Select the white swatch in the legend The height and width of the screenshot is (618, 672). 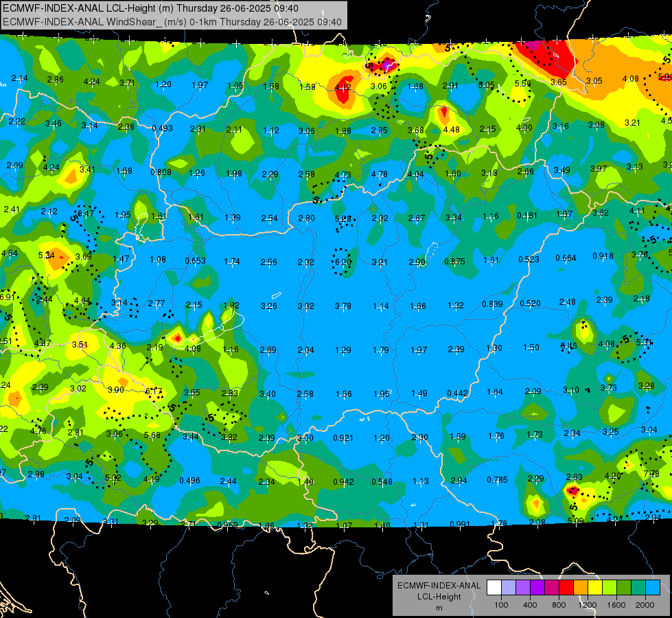coord(494,587)
